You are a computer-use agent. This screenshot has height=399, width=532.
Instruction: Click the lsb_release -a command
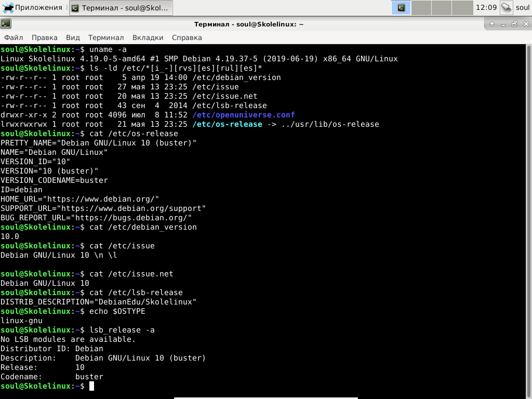coord(122,330)
